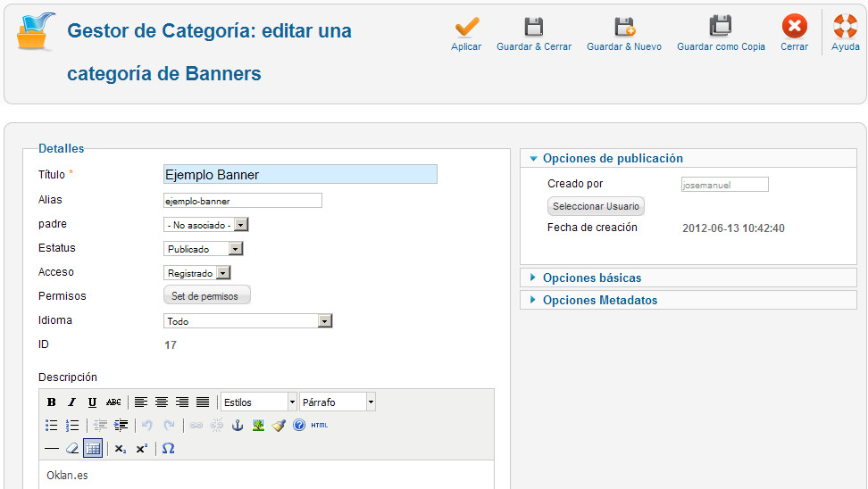The image size is (868, 489).
Task: Open Ayuda lifebuoy help icon
Action: 846,26
